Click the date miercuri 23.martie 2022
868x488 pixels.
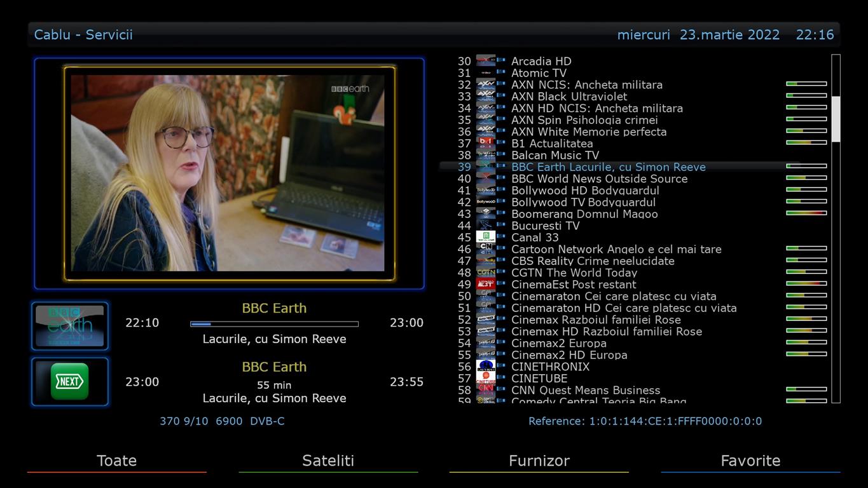tap(698, 35)
